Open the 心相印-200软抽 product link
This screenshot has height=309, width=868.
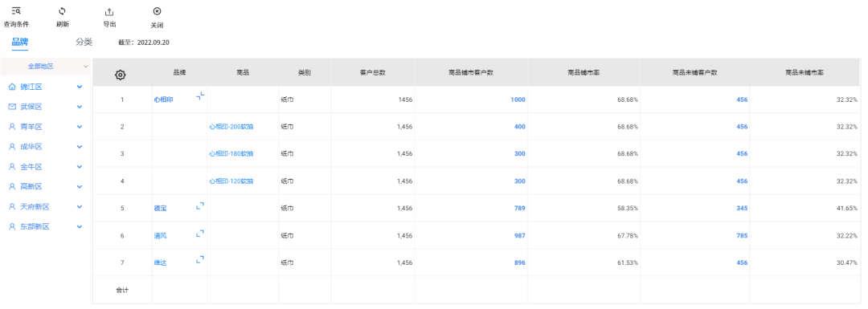(231, 127)
